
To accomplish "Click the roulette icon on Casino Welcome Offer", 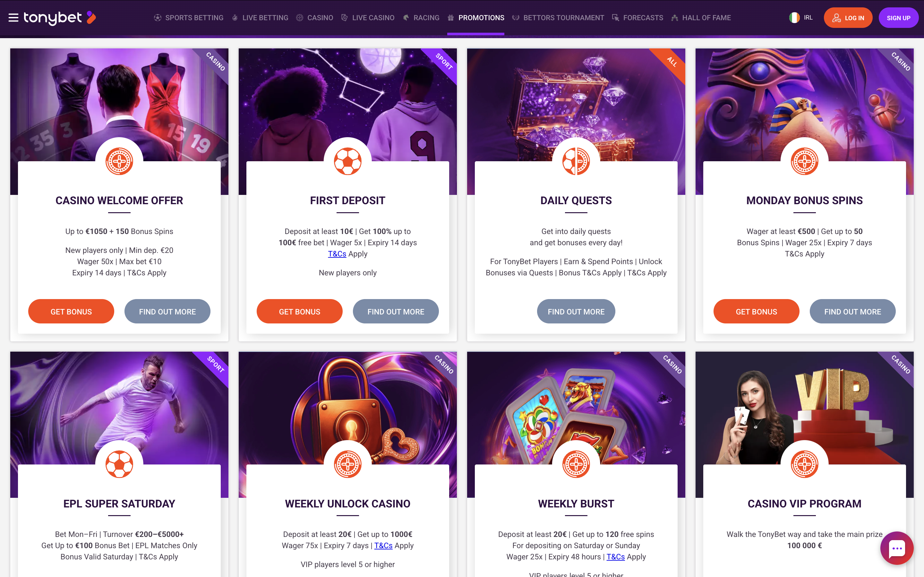I will (x=119, y=162).
